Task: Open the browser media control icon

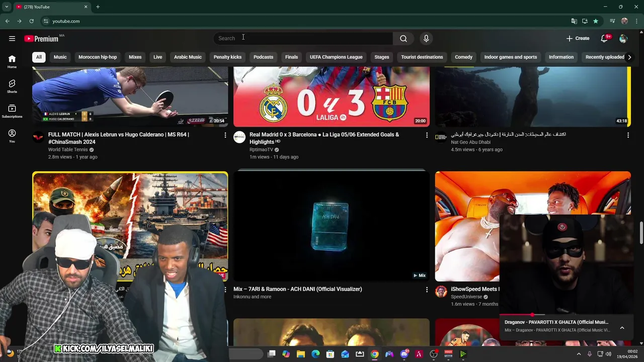Action: click(x=612, y=21)
